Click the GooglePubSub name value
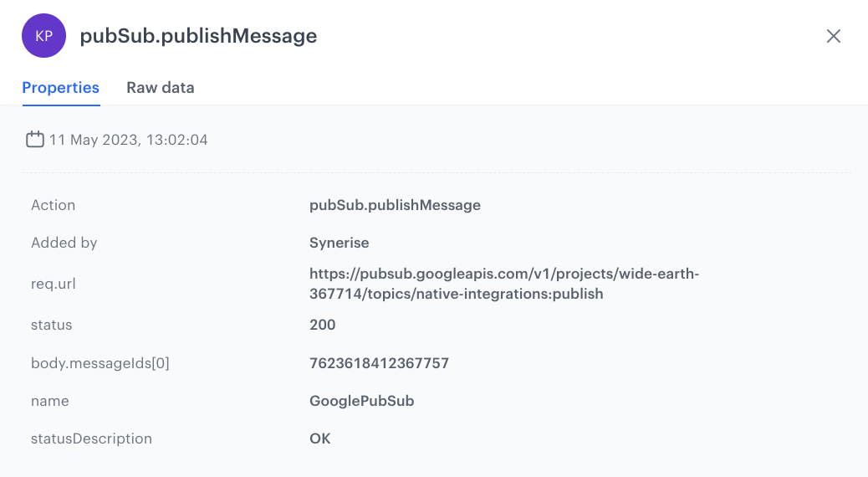Screen dimensions: 868x477 pos(361,401)
